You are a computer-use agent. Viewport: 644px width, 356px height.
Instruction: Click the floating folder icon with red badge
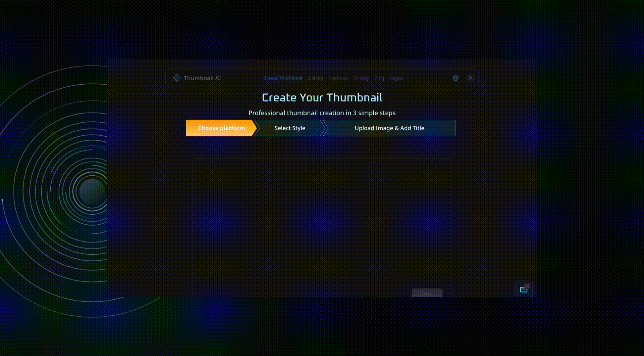524,289
